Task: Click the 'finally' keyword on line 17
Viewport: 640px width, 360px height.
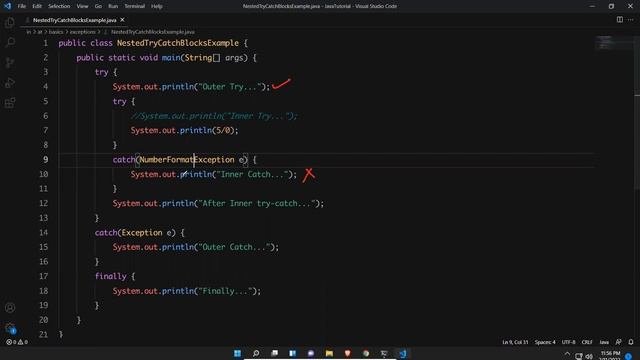Action: pyautogui.click(x=111, y=276)
